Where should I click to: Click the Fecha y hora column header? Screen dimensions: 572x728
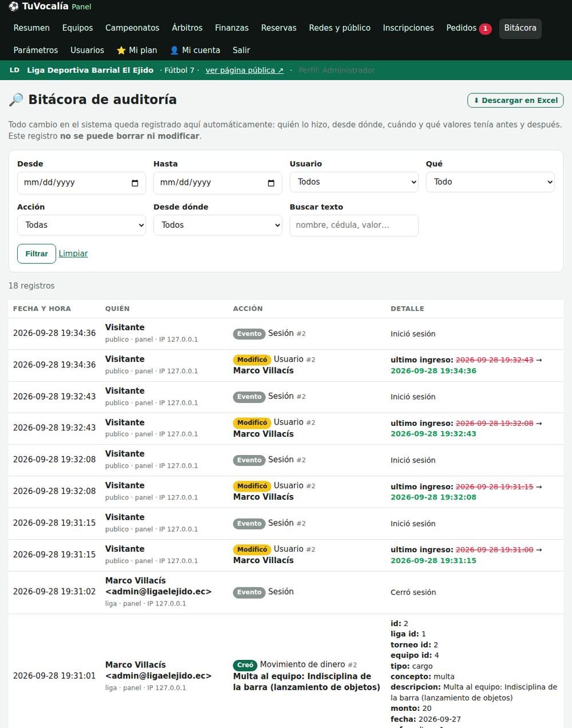point(42,308)
